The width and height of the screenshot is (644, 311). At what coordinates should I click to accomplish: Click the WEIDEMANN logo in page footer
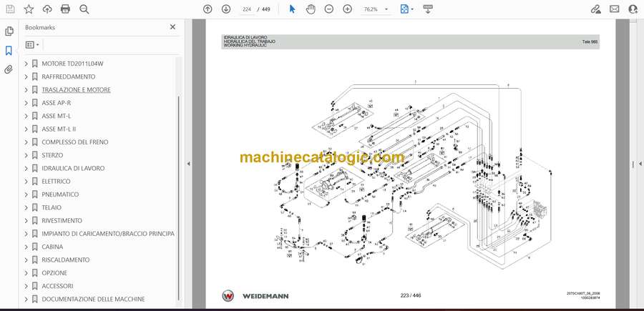[255, 296]
